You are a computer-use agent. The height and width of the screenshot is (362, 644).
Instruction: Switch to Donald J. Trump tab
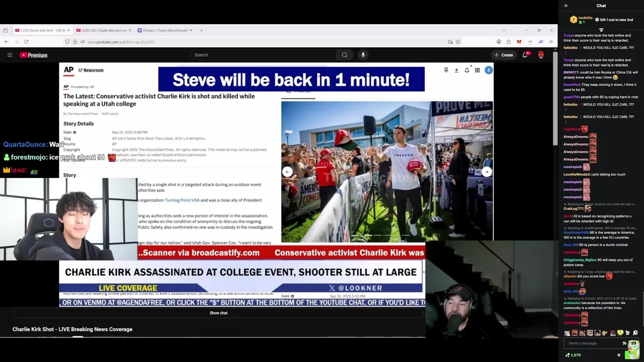(x=165, y=30)
